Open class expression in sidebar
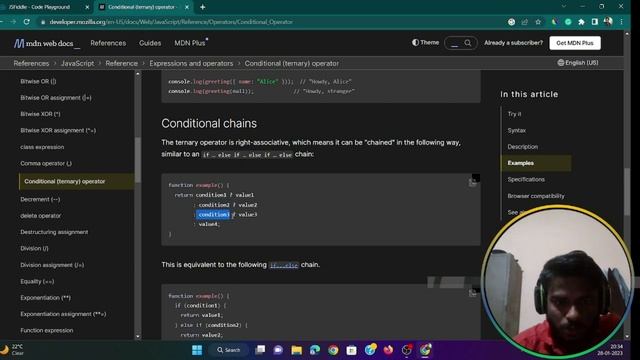640x360 pixels. pos(42,147)
